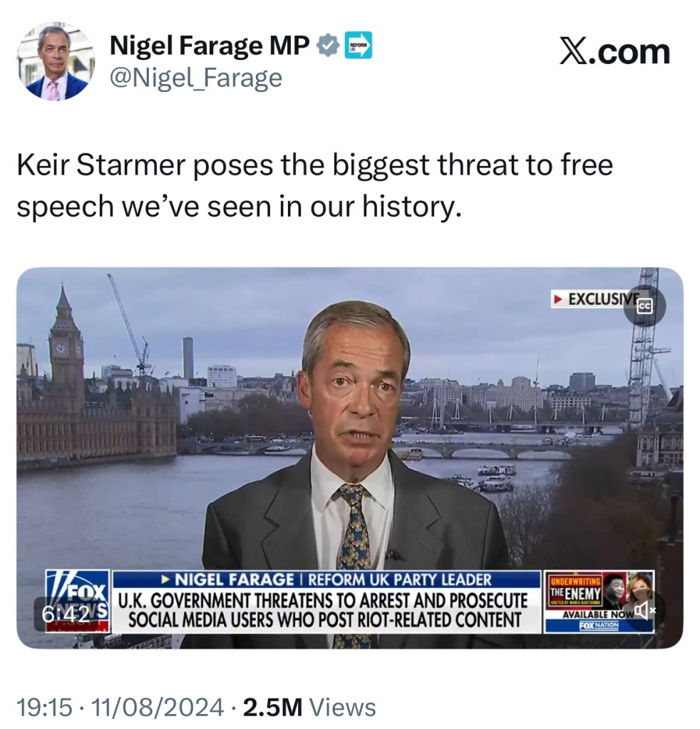Click the 19:15 post time
This screenshot has height=729, width=700.
click(x=43, y=707)
